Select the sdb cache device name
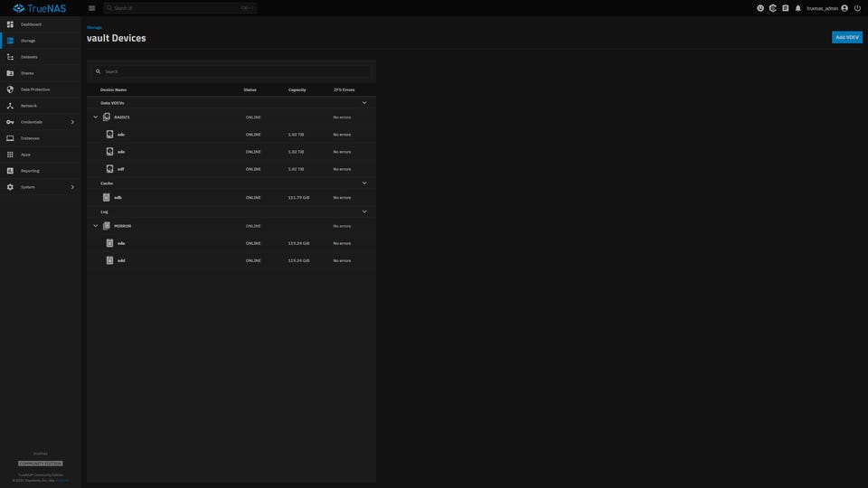Image resolution: width=868 pixels, height=488 pixels. coord(118,198)
